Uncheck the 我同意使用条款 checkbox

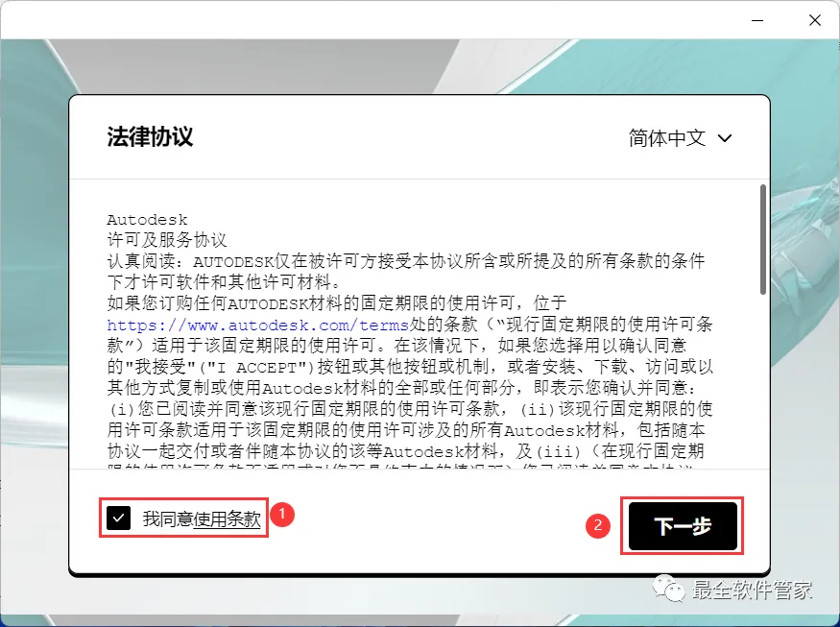click(x=118, y=518)
